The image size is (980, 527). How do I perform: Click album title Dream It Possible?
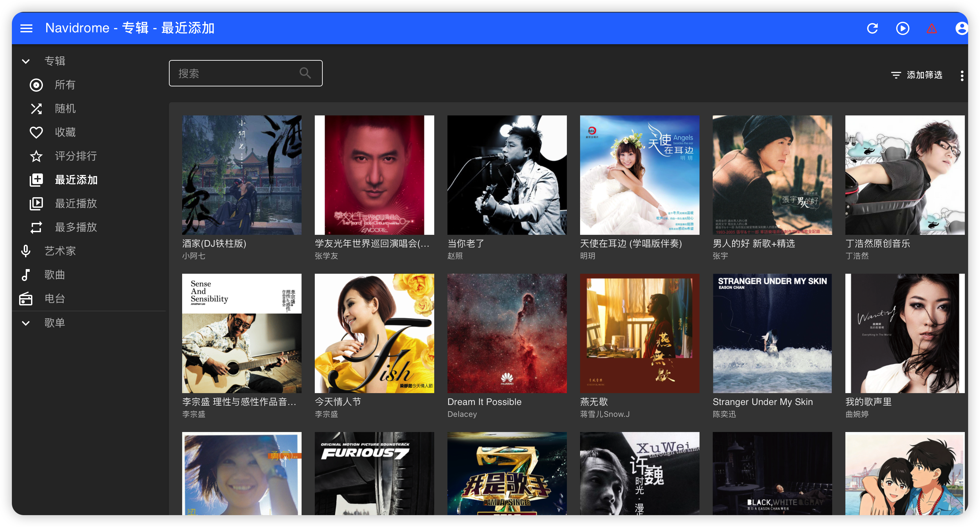(484, 402)
